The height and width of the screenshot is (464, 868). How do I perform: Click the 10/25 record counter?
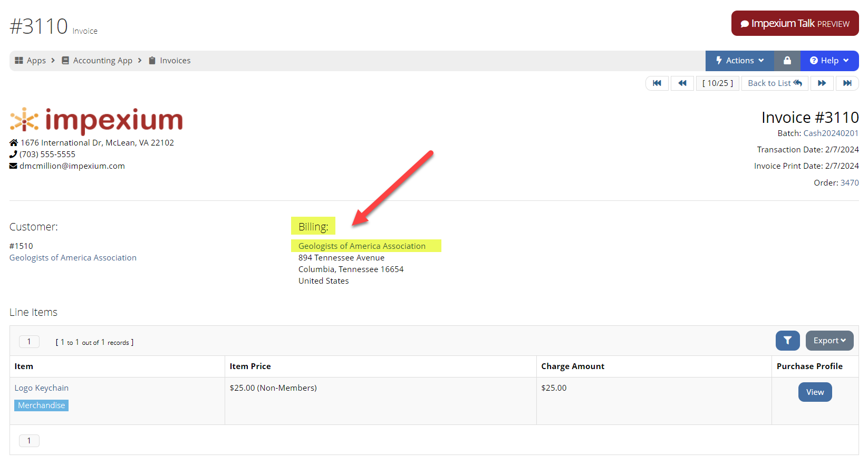718,83
